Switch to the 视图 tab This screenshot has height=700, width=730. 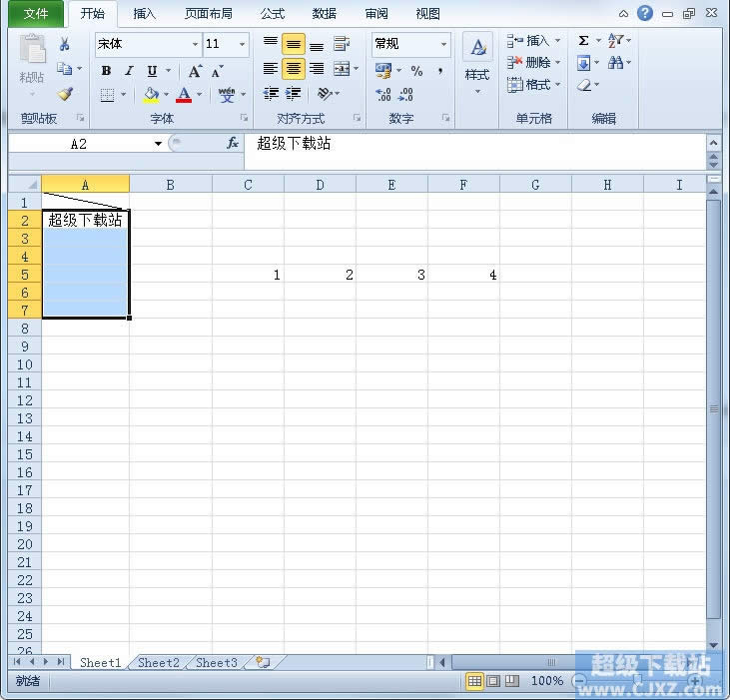[427, 14]
